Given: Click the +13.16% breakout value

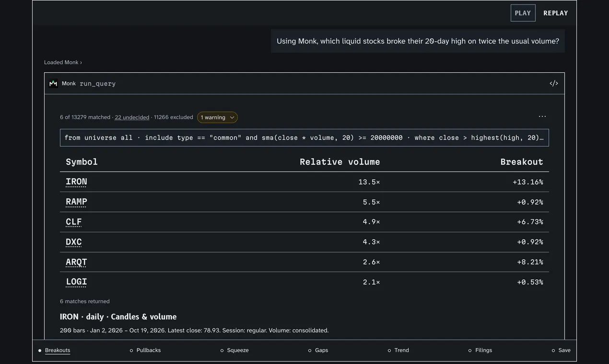Looking at the screenshot, I should pos(528,182).
